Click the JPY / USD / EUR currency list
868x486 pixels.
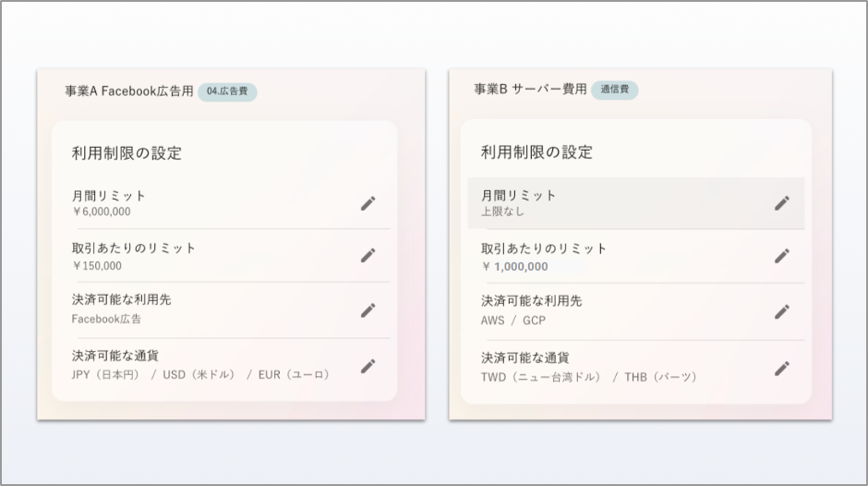(200, 374)
